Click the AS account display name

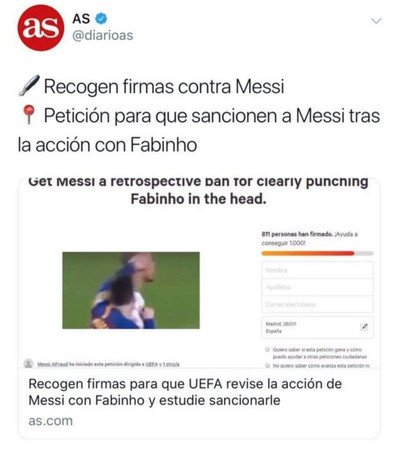[x=81, y=19]
